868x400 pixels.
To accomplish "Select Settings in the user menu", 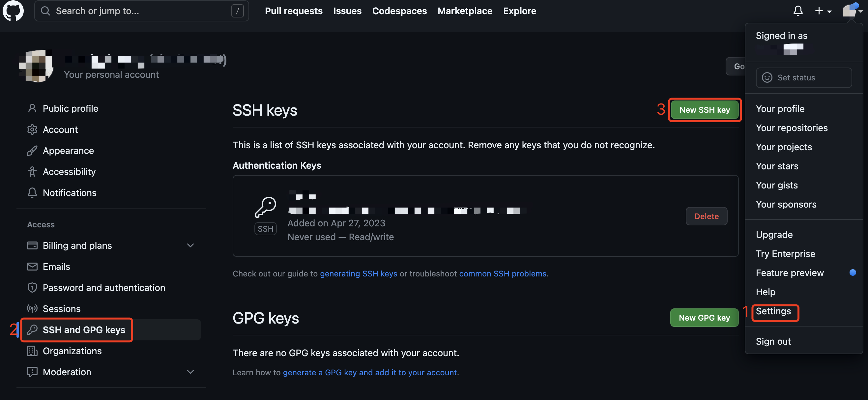I will [x=773, y=311].
